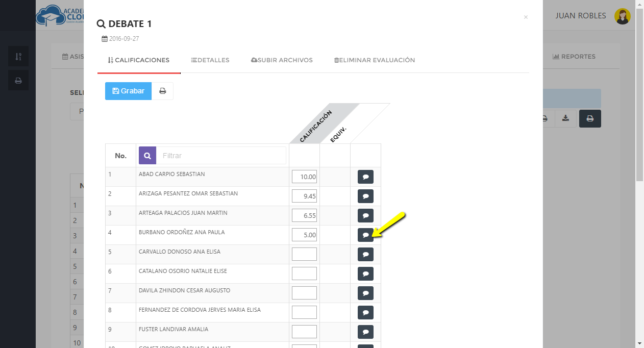Open comment for FERNANDEZ DE CORDOVA JERVES
The image size is (644, 348).
365,313
